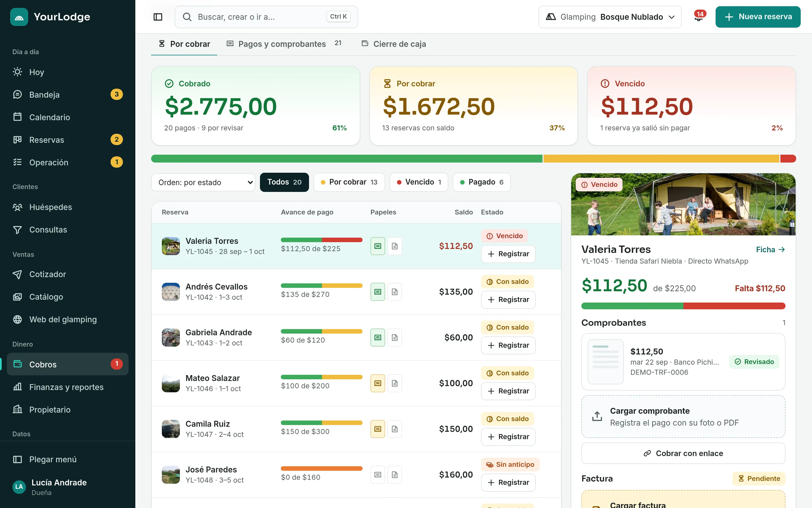Image resolution: width=812 pixels, height=508 pixels.
Task: Toggle the sidebar panel icon beside search
Action: [x=158, y=17]
